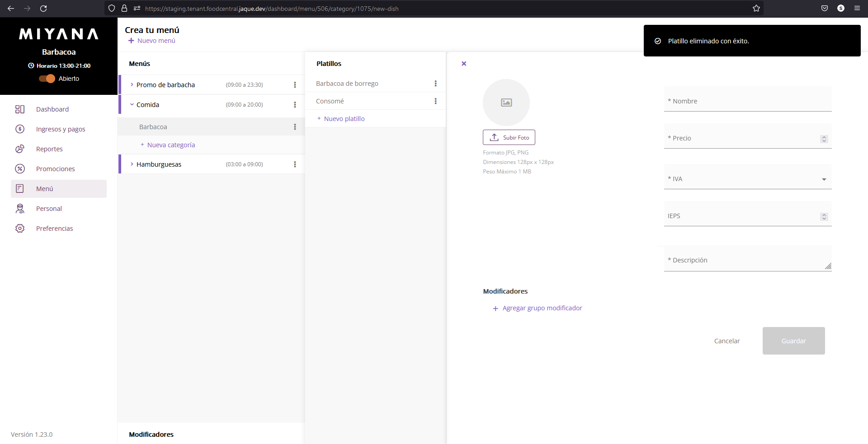Viewport: 868px width, 444px height.
Task: Click Subir Foto button
Action: tap(509, 137)
